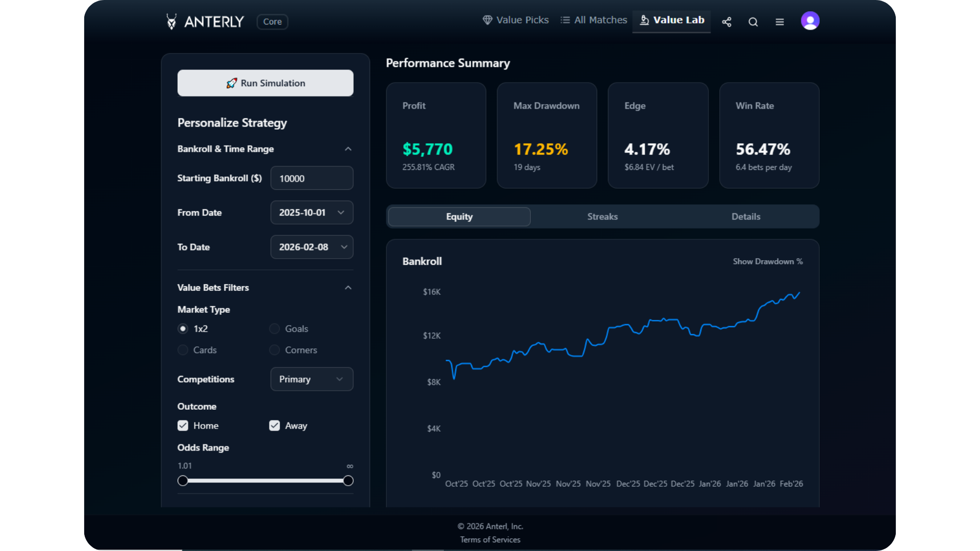Click inside the Starting Bankroll field
The height and width of the screenshot is (551, 980).
point(311,178)
